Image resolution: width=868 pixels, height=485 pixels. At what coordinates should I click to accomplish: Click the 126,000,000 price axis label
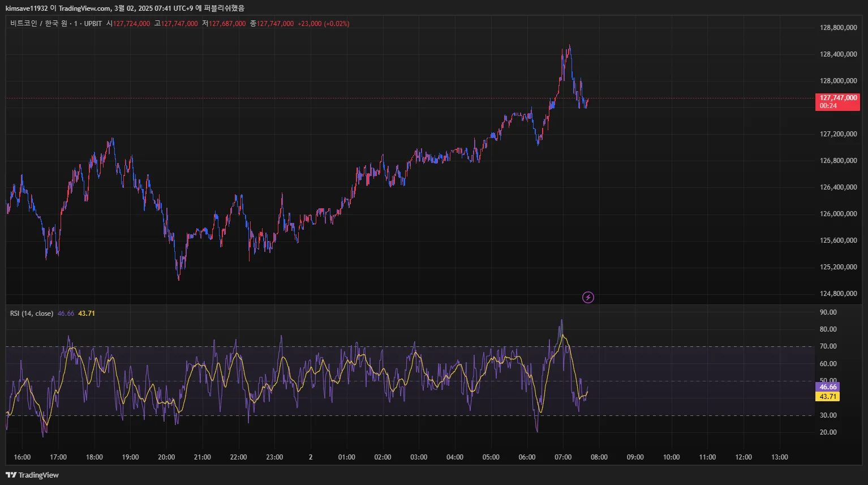click(x=838, y=214)
